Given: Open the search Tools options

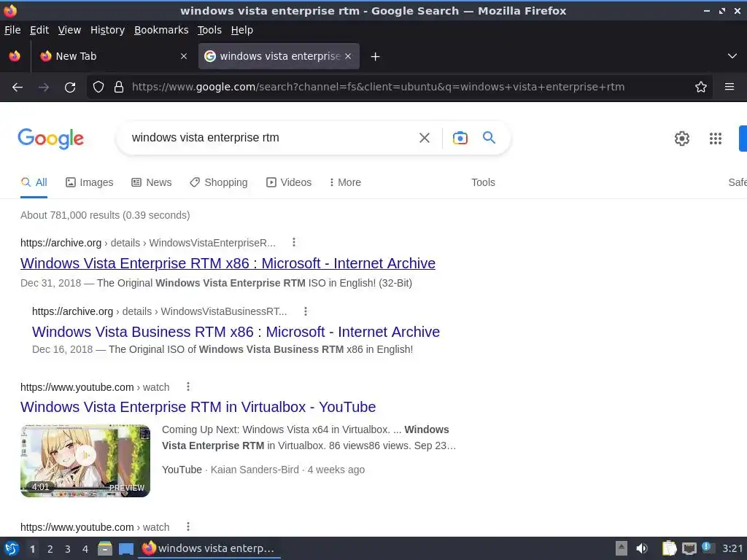Looking at the screenshot, I should pos(483,182).
